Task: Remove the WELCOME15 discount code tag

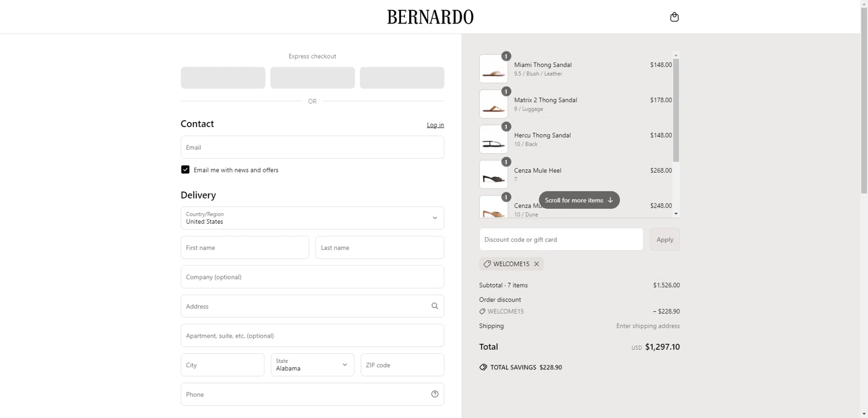Action: tap(536, 264)
